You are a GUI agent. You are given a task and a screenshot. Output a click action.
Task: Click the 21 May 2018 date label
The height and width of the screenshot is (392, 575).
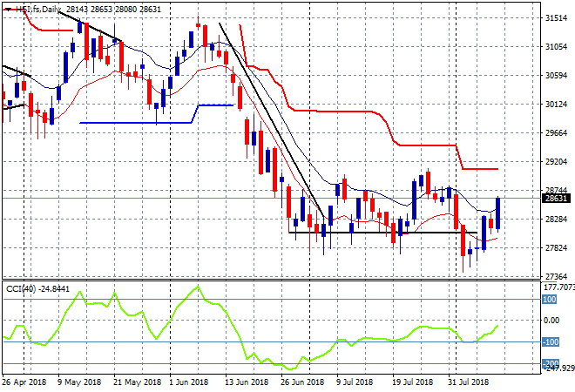pos(137,382)
